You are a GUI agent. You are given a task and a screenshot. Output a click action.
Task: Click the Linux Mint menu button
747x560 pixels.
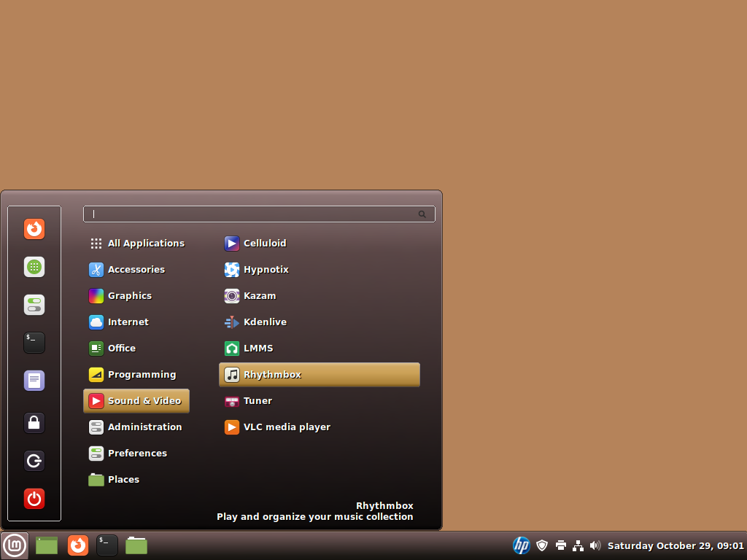pos(15,545)
